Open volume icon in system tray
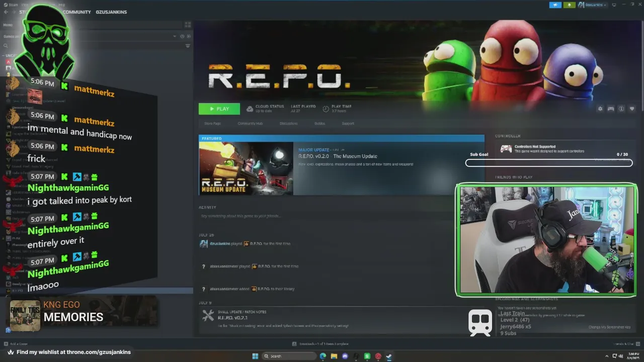644x362 pixels. pyautogui.click(x=622, y=356)
